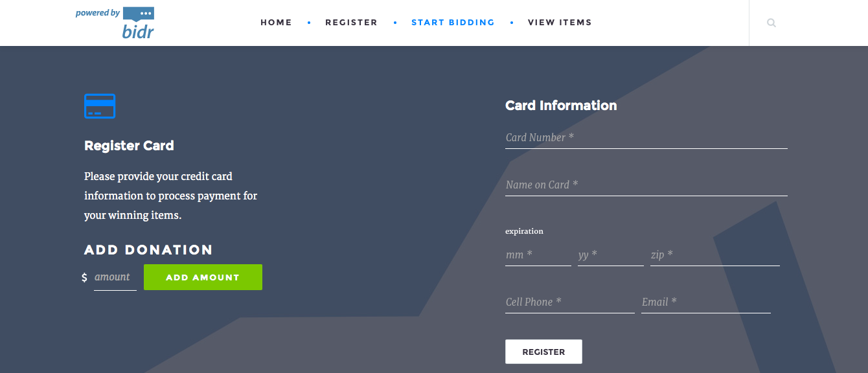Click the Add Donation heading
Screen dimensions: 868x373
coord(148,250)
